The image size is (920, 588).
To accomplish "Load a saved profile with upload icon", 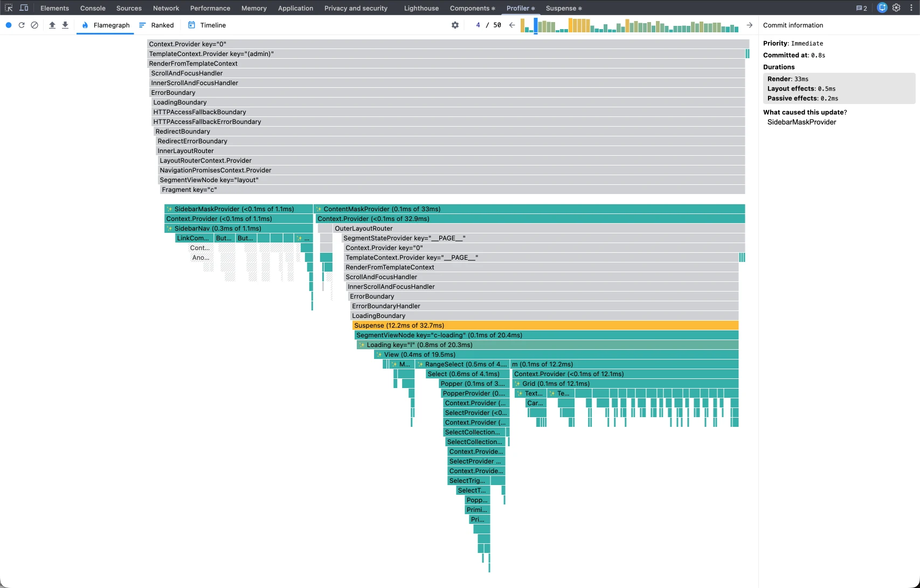I will [x=52, y=25].
